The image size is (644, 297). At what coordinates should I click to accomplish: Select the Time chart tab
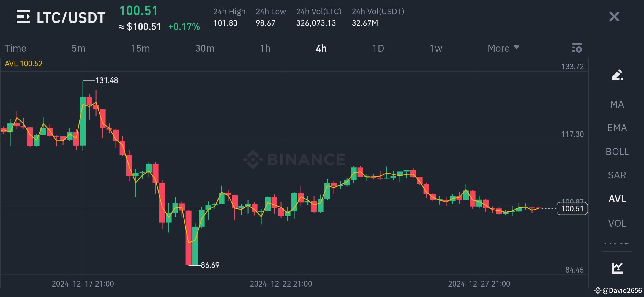(15, 48)
